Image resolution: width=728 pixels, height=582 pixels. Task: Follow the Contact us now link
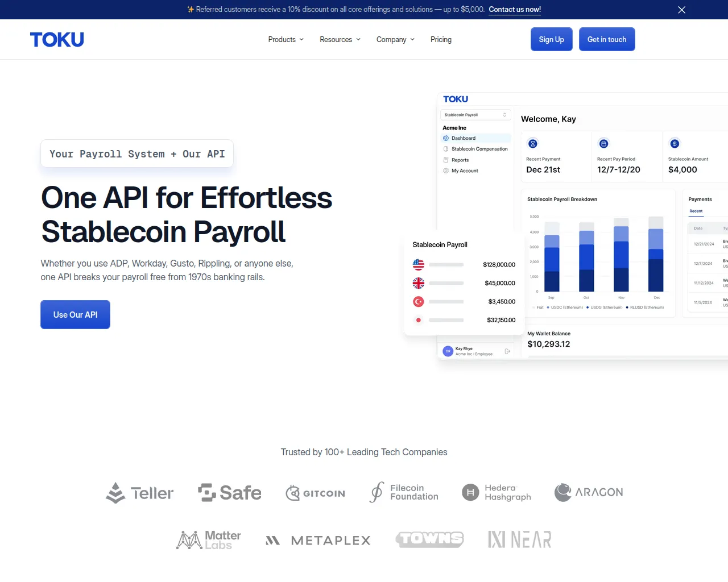[515, 10]
